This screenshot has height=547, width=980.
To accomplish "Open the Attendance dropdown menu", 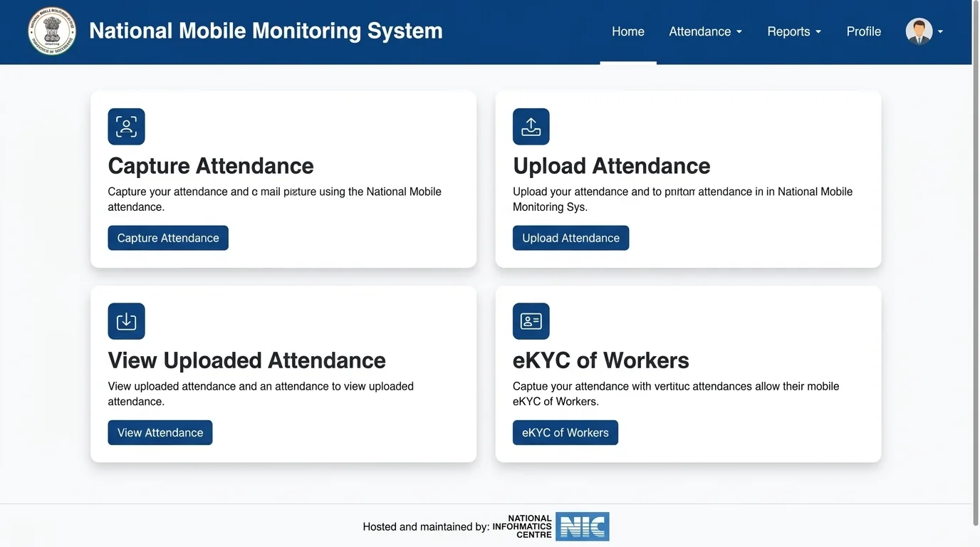I will pyautogui.click(x=705, y=31).
